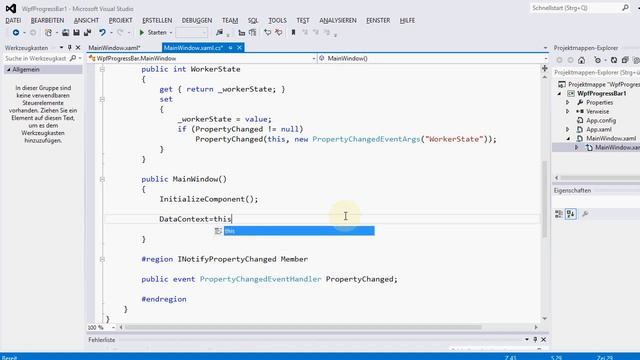Click the uncomment selected lines icon
This screenshot has width=640, height=360.
[278, 32]
